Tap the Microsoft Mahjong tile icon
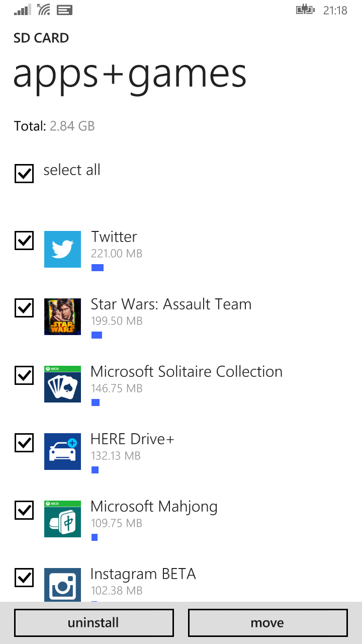This screenshot has width=362, height=644. click(62, 519)
